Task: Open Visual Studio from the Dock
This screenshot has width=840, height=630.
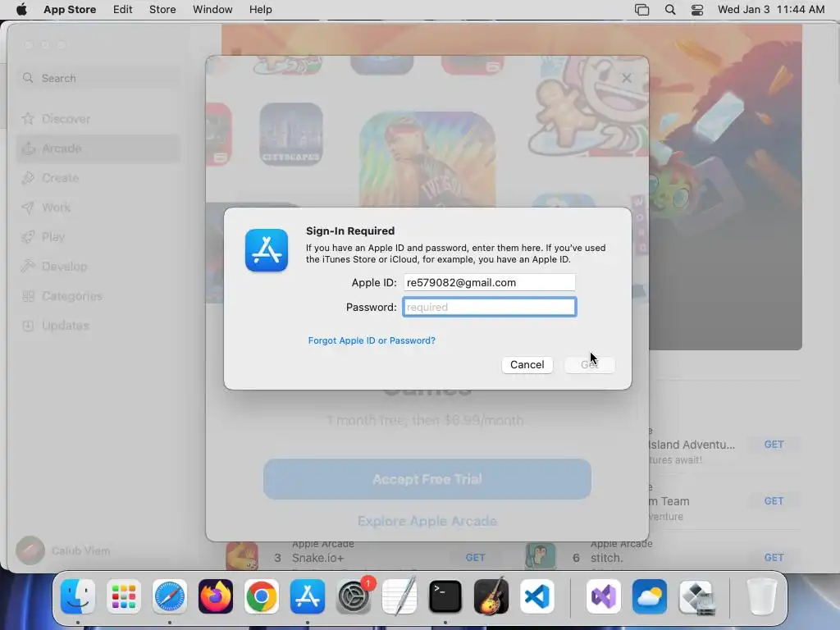Action: tap(603, 596)
